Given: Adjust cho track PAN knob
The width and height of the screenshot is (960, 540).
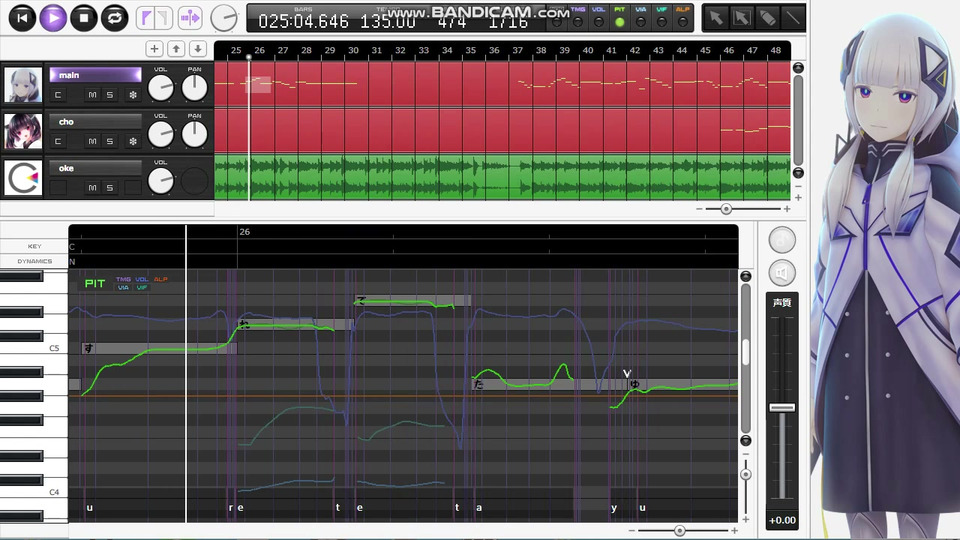Looking at the screenshot, I should 195,135.
